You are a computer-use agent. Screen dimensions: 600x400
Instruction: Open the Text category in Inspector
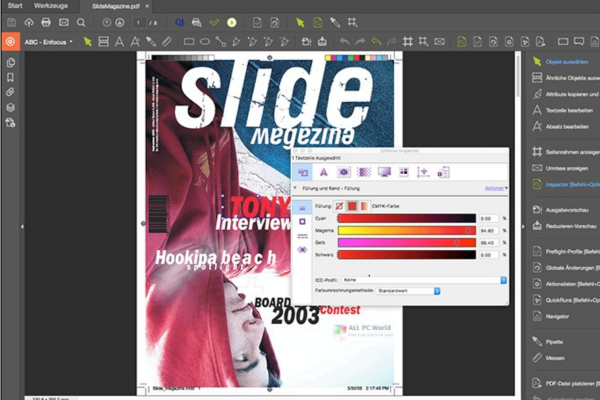tap(324, 172)
